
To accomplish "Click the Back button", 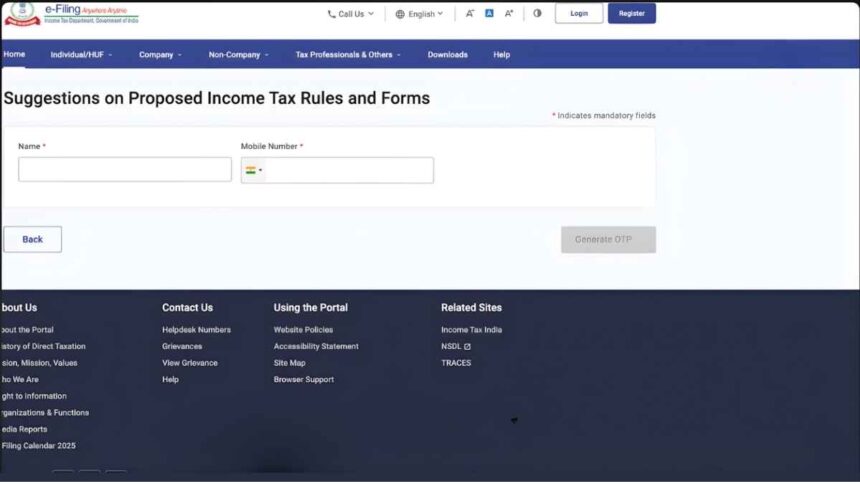I will pyautogui.click(x=32, y=239).
